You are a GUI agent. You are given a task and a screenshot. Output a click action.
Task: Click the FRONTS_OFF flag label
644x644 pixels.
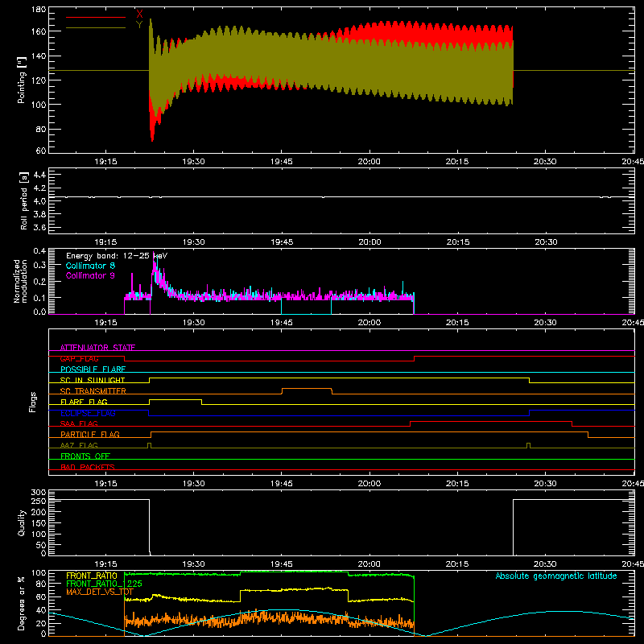(x=85, y=456)
